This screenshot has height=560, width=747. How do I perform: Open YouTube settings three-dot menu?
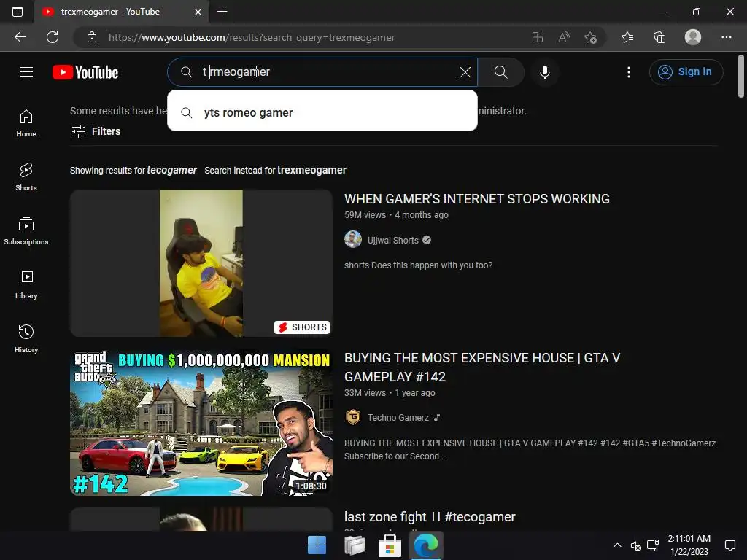tap(628, 72)
